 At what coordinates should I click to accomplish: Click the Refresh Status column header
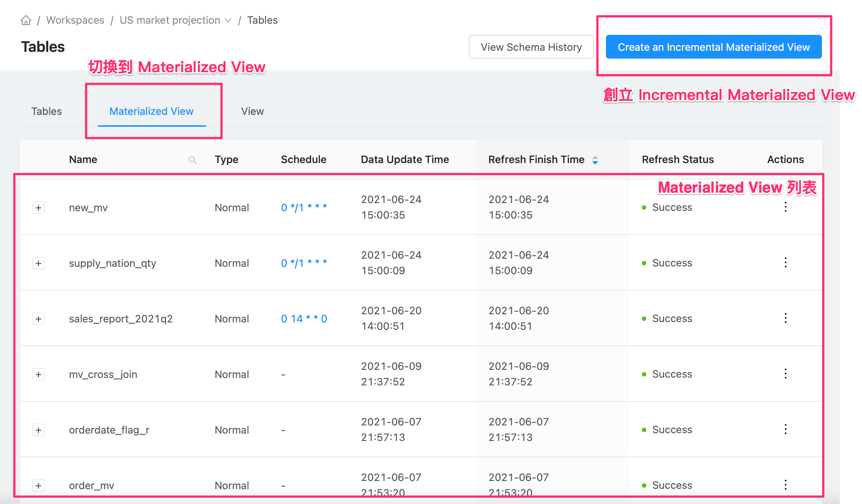coord(678,160)
